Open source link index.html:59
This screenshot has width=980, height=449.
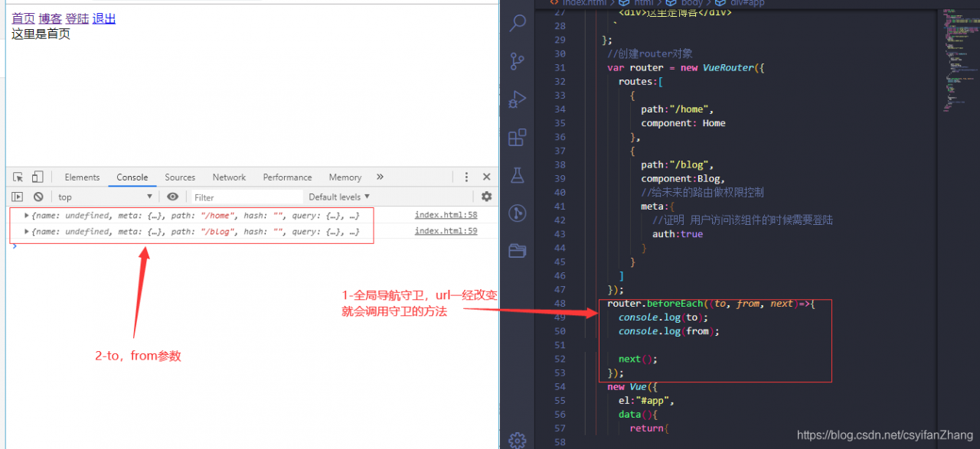pyautogui.click(x=446, y=231)
